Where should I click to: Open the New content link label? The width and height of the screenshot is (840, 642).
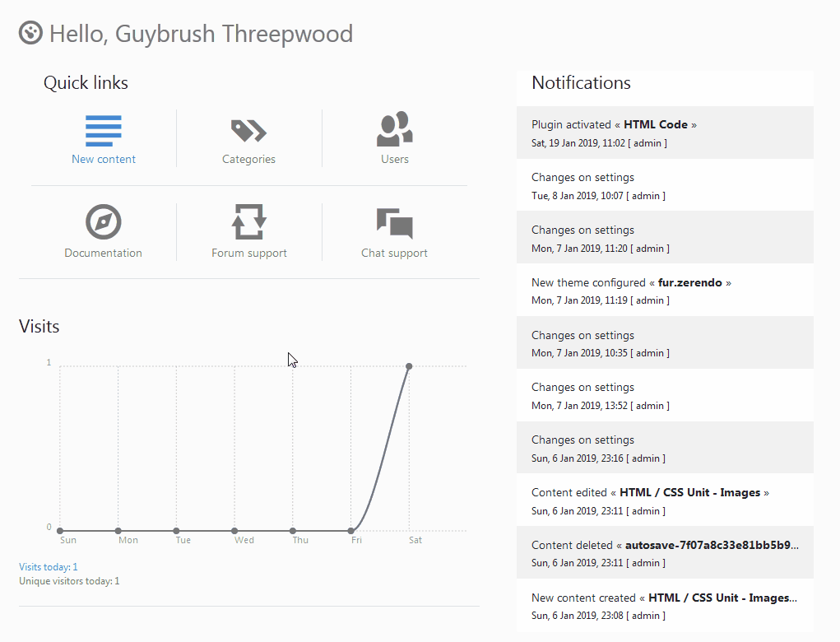[104, 159]
